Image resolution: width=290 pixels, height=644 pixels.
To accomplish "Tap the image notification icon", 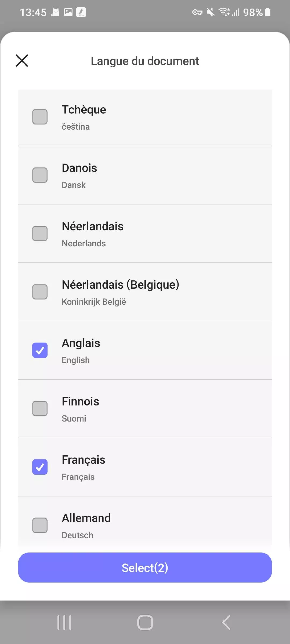I will [x=68, y=12].
